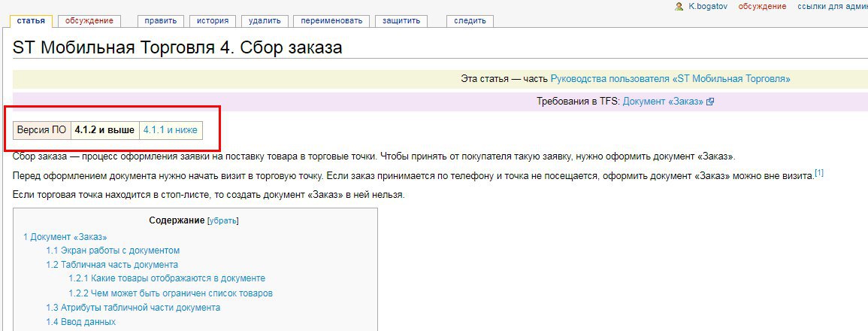Select version 4.1.2 и выше

point(104,130)
